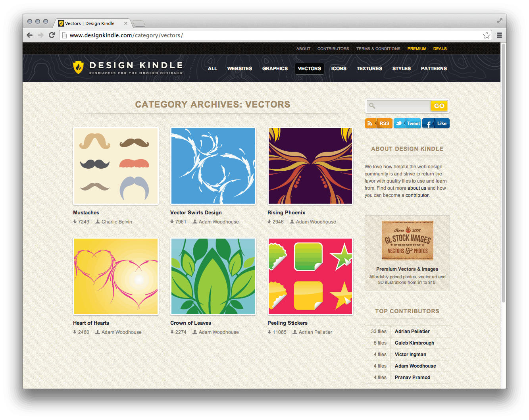
Task: Subscribe via the RSS feed button
Action: [x=379, y=123]
